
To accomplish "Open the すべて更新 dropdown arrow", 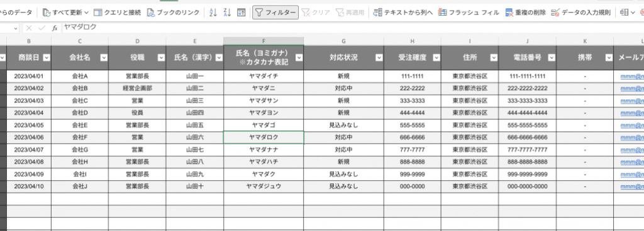I will pyautogui.click(x=86, y=13).
